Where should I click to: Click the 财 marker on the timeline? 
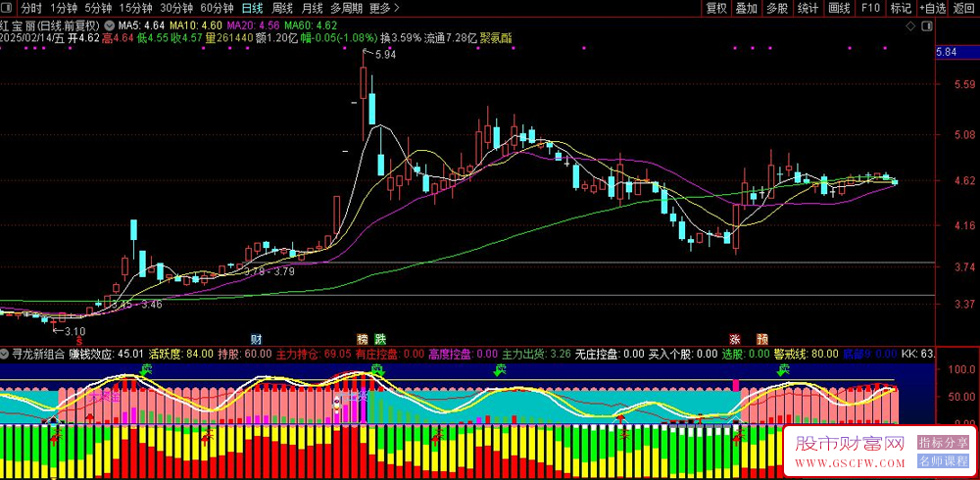[257, 338]
